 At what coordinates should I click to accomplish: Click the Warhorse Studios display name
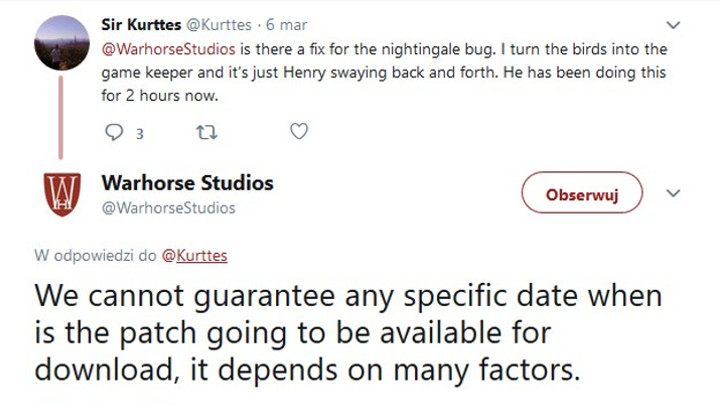187,183
